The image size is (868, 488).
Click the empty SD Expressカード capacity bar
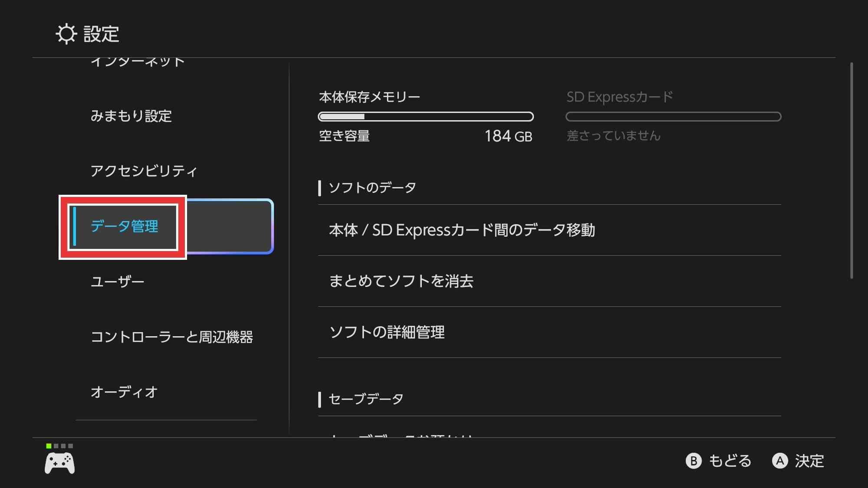[673, 116]
